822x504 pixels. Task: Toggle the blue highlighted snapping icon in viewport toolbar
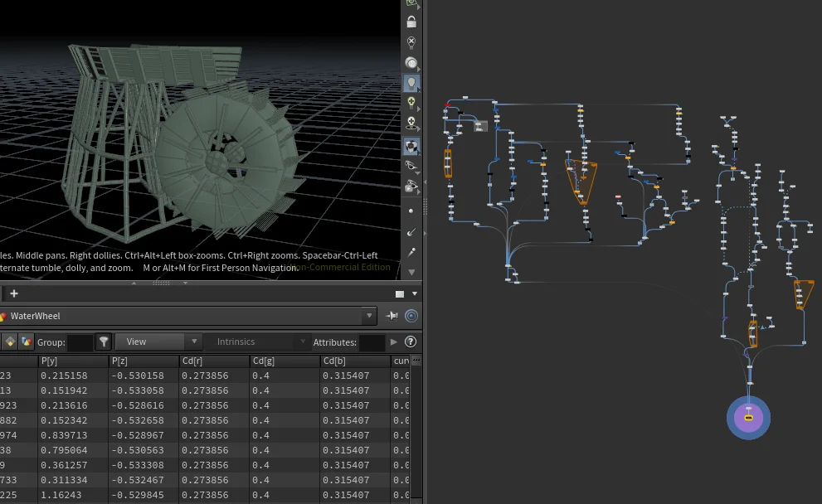pyautogui.click(x=411, y=146)
